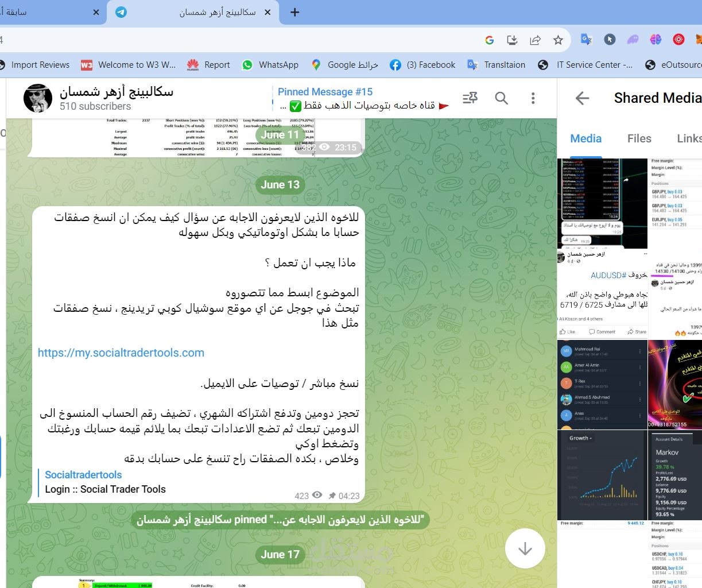
Task: Click the channel avatar photo
Action: click(38, 98)
